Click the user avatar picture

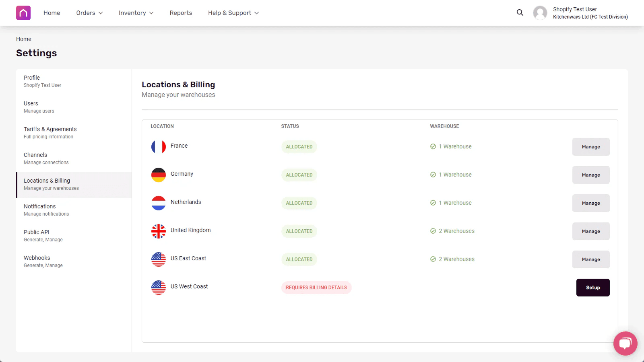540,13
